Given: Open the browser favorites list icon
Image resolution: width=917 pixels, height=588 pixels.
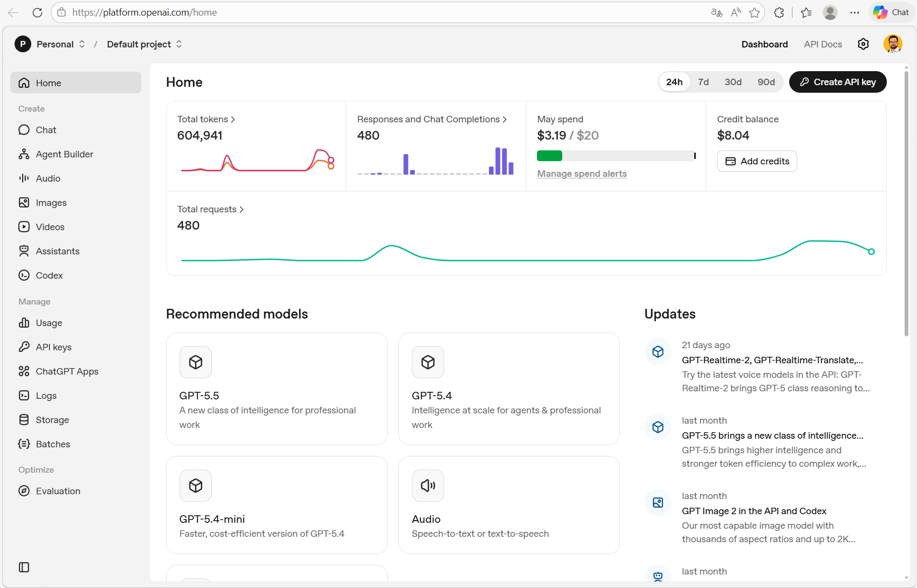Looking at the screenshot, I should tap(806, 12).
